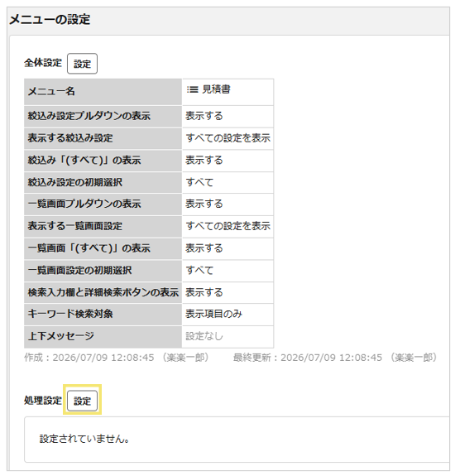Select 絞込み設定プルダウンの表示 header cell
The image size is (455, 476).
pyautogui.click(x=103, y=116)
